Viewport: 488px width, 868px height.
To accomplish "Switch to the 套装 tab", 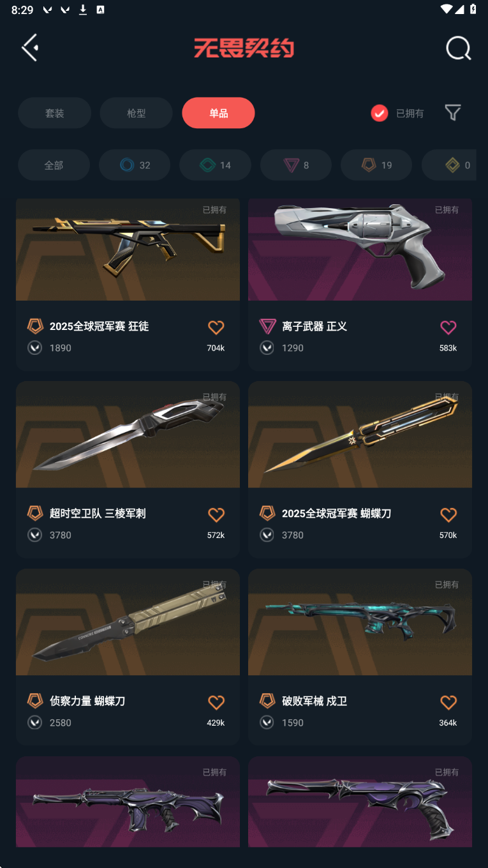I will pyautogui.click(x=54, y=113).
